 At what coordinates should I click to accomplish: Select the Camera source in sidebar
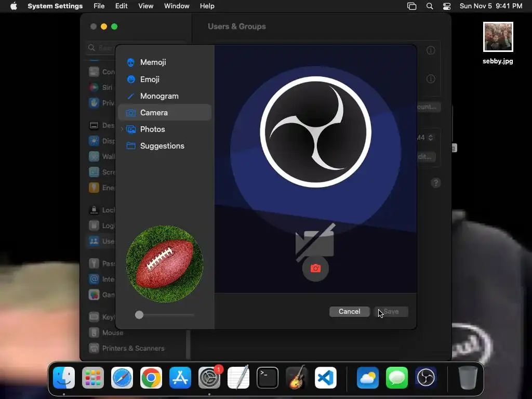click(165, 112)
